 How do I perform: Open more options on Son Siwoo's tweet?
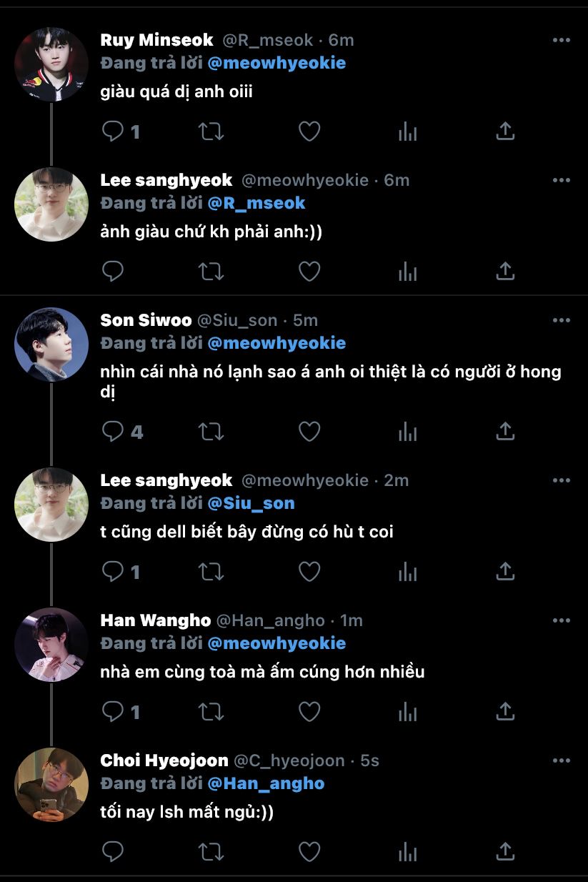click(562, 320)
